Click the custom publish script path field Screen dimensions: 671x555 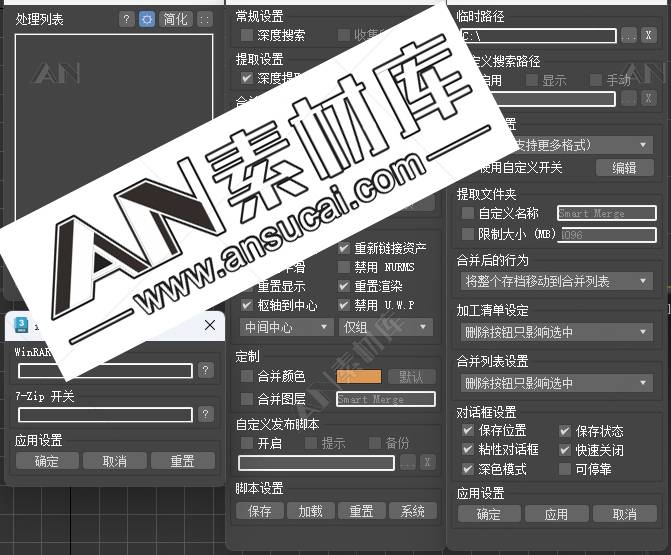(x=316, y=463)
